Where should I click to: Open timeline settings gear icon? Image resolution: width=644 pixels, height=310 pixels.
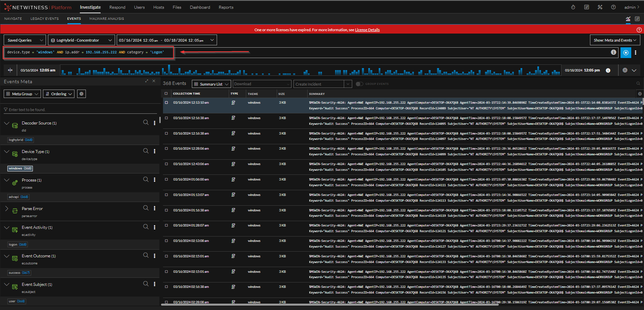(625, 70)
